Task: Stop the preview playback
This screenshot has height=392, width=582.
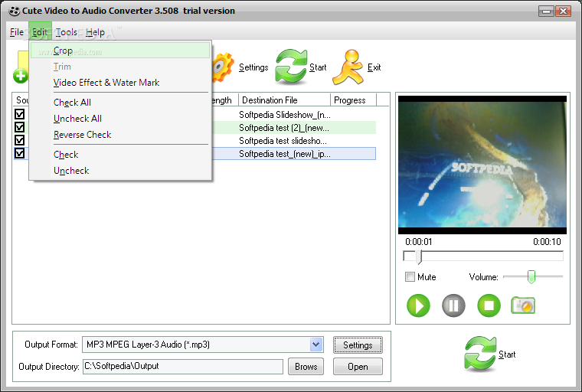Action: point(489,306)
